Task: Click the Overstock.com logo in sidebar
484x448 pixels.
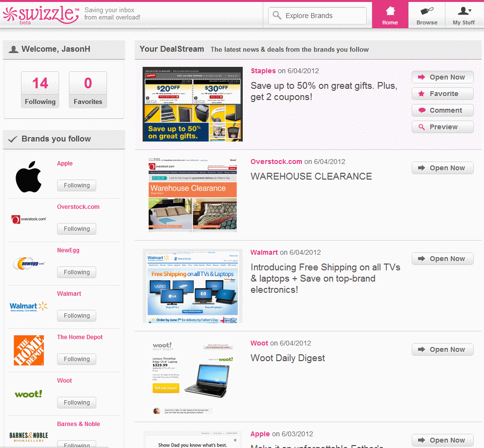Action: (28, 220)
